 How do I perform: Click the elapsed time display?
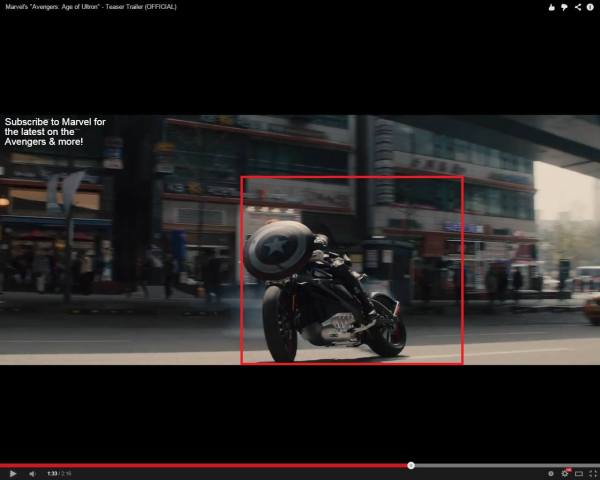(x=52, y=474)
